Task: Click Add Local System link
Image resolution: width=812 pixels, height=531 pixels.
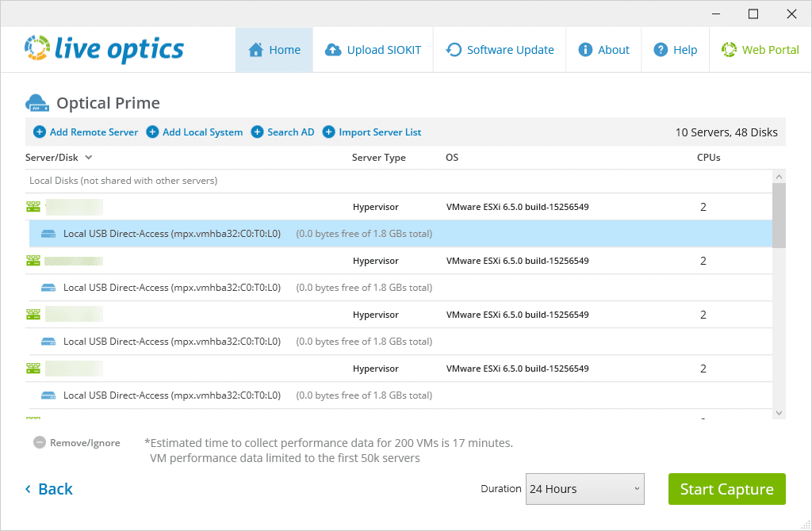Action: point(202,132)
